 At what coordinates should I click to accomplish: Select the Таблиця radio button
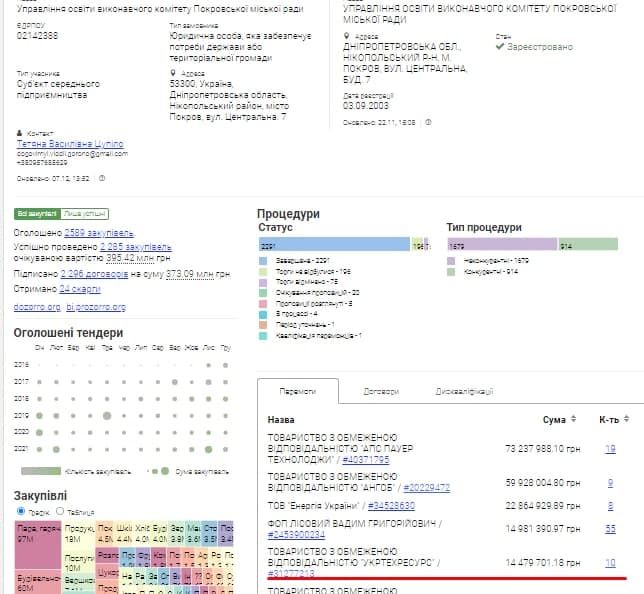pos(58,512)
